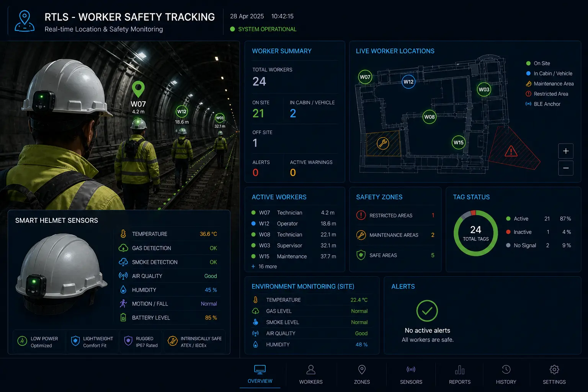Image resolution: width=588 pixels, height=392 pixels.
Task: Click the Overview monitor icon
Action: click(x=260, y=369)
